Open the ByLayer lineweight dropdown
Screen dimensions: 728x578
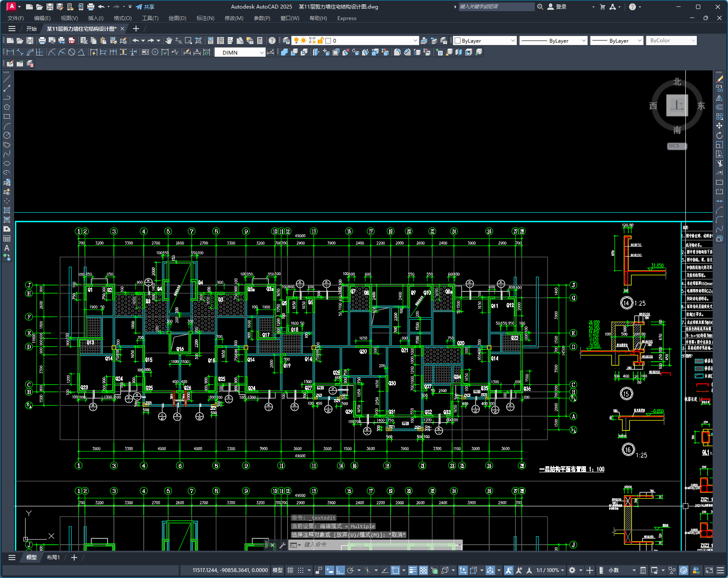[x=639, y=41]
